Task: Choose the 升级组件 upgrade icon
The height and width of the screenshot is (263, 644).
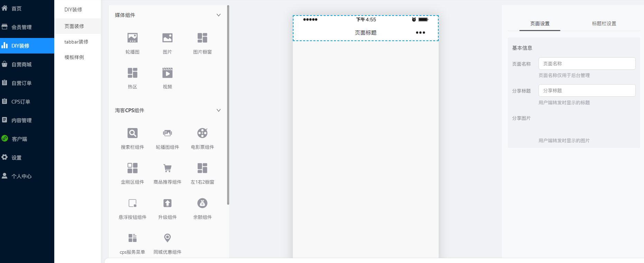Action: [x=167, y=203]
